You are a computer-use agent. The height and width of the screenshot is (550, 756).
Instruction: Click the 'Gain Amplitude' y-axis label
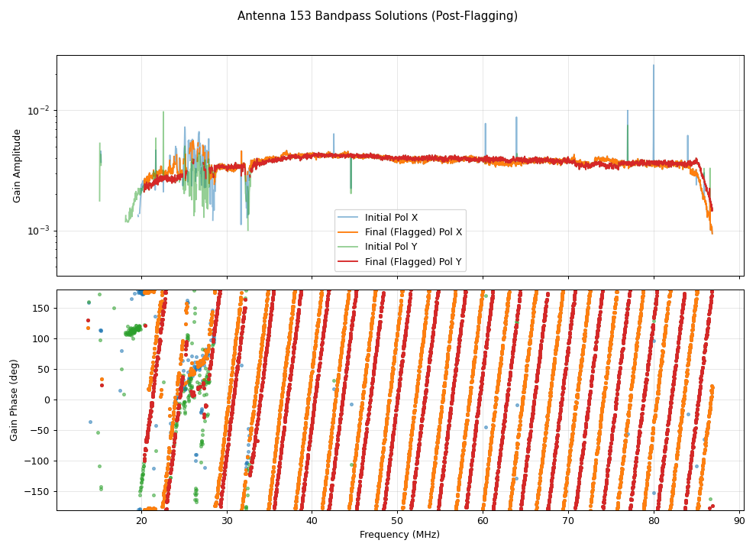point(17,166)
